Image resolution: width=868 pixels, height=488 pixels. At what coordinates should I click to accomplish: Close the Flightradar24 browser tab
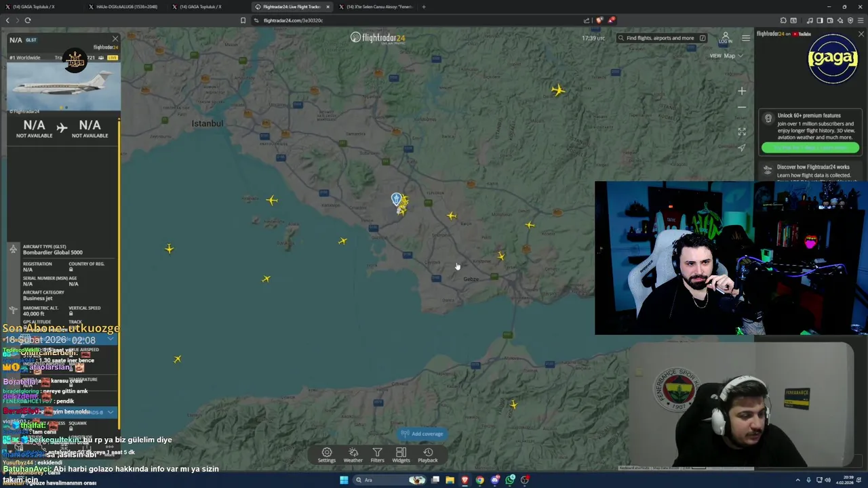click(328, 7)
